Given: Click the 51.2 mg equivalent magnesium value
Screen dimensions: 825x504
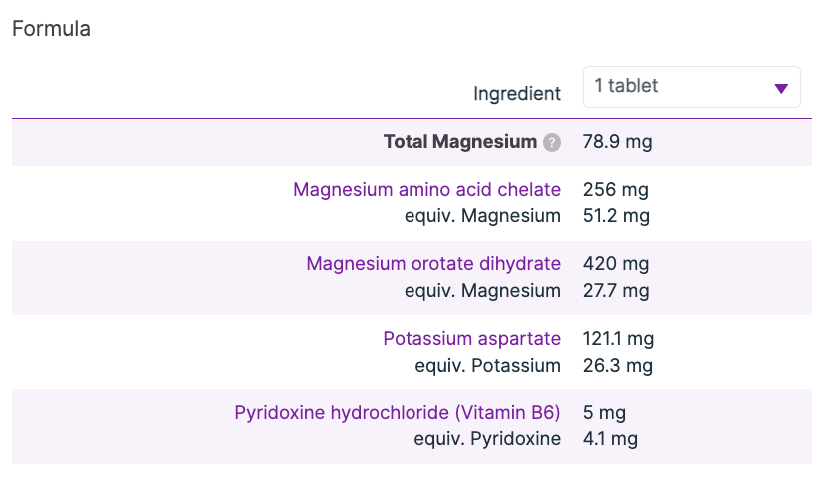Looking at the screenshot, I should 616,215.
